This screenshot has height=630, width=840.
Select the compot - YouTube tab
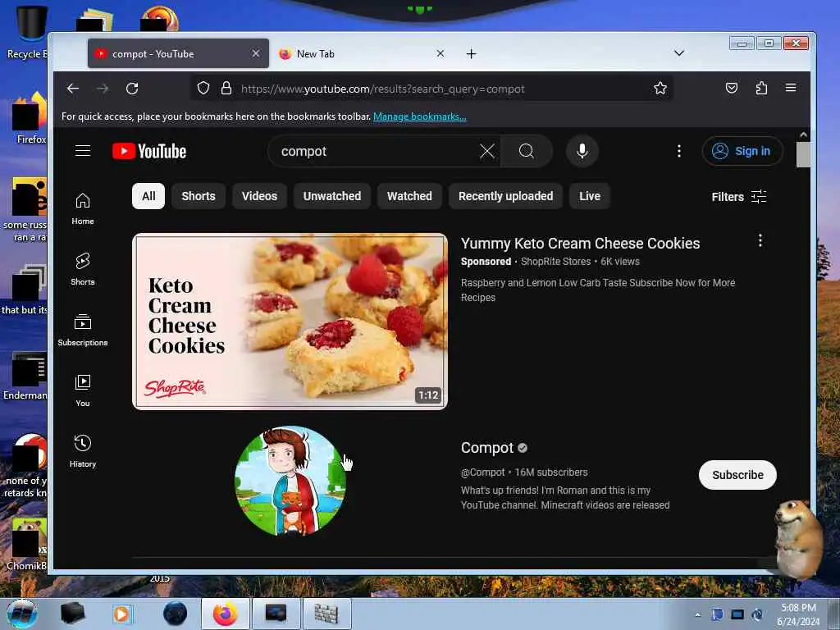point(178,53)
